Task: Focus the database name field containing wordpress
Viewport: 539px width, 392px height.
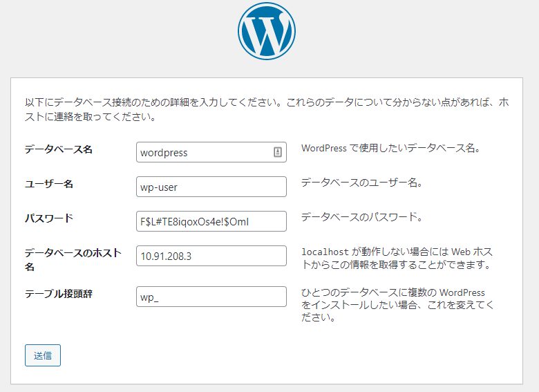Action: tap(211, 152)
